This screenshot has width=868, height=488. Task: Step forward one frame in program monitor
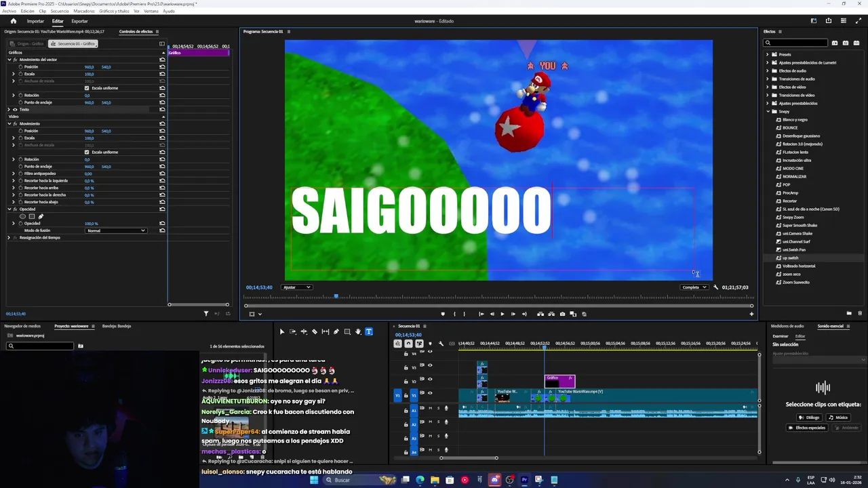(x=513, y=314)
